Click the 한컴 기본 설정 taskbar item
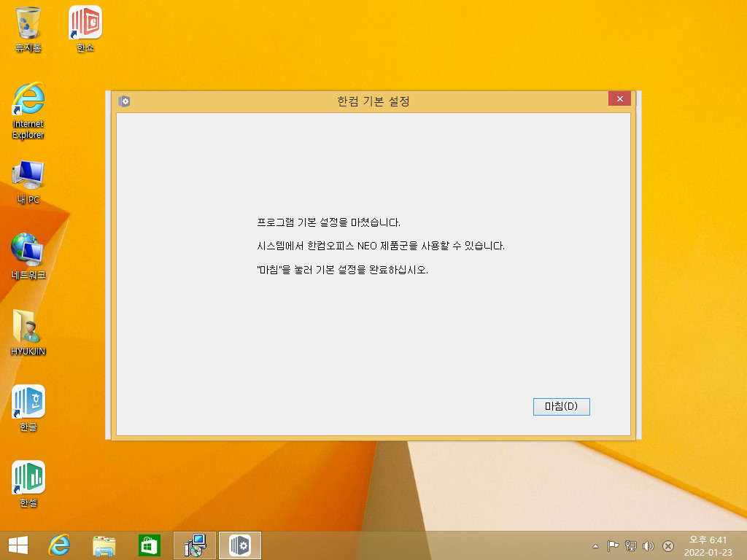Viewport: 747px width, 560px height. [239, 545]
